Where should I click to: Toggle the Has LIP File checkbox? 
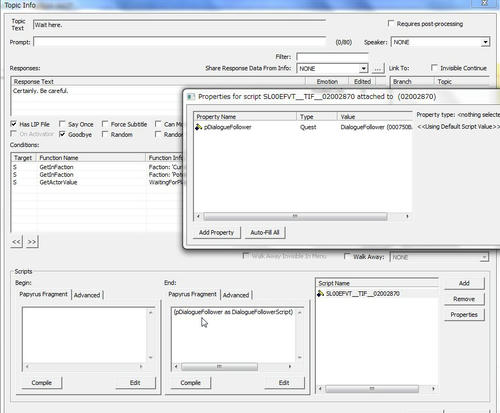click(14, 124)
